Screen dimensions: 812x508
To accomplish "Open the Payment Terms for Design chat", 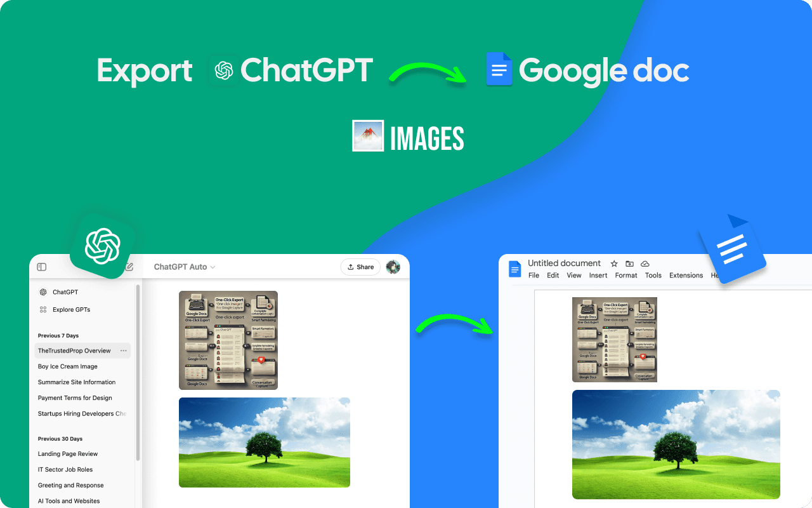I will coord(75,398).
